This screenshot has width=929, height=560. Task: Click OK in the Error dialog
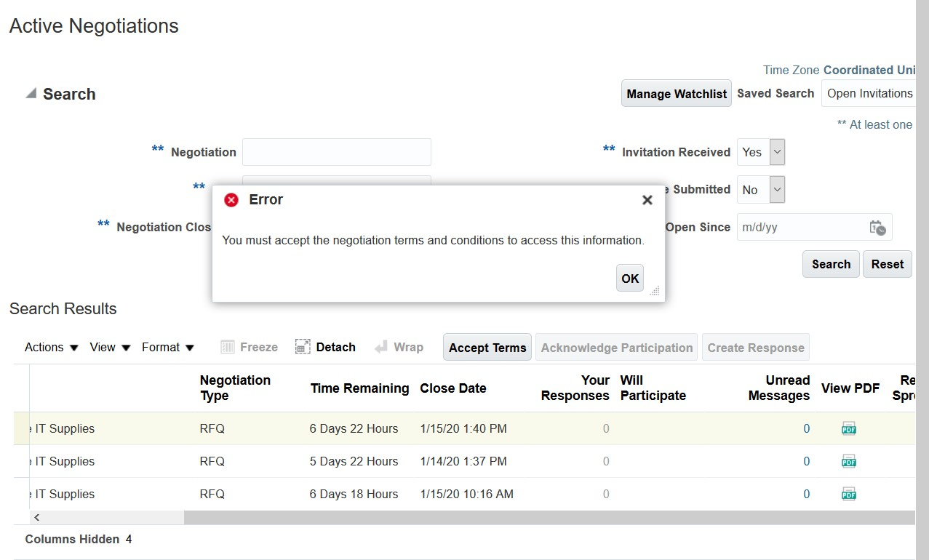(630, 279)
